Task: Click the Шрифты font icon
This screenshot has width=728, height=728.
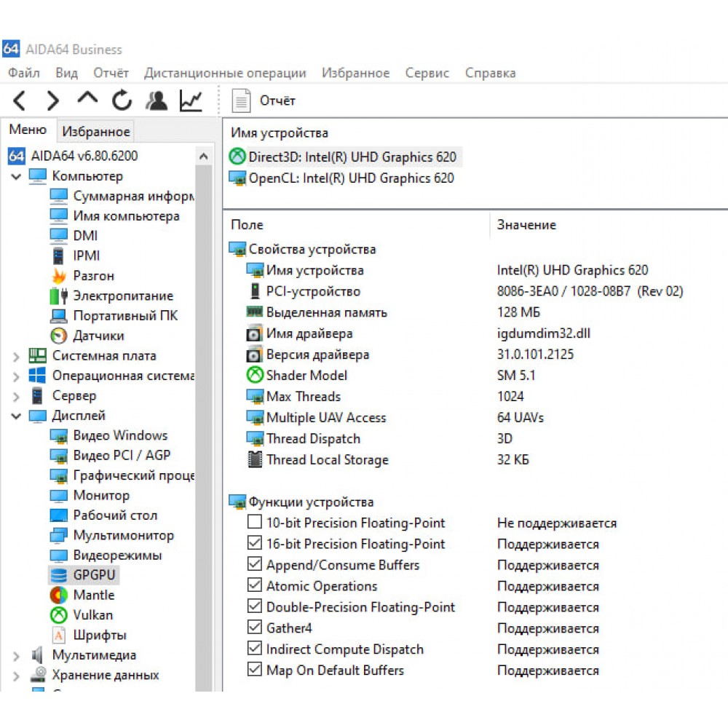Action: pyautogui.click(x=58, y=635)
